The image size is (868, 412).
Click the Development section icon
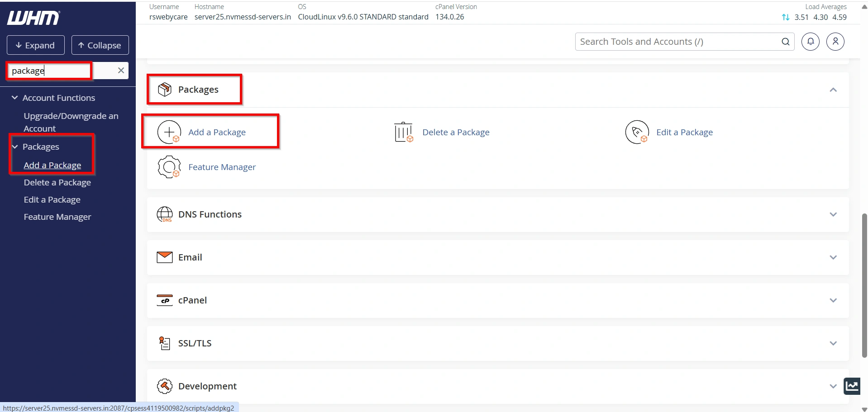[x=165, y=386]
